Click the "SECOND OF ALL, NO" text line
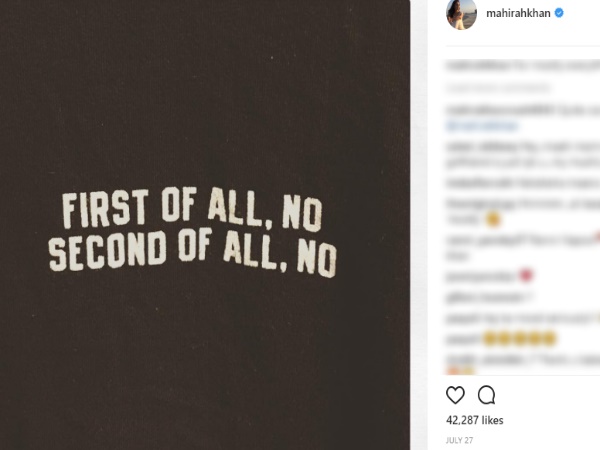Screen dimensions: 600x450 (193, 255)
